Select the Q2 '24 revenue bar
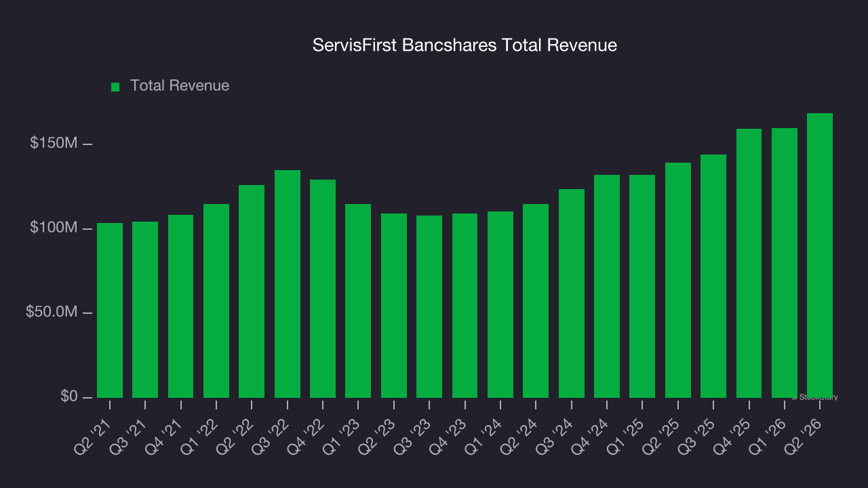This screenshot has width=868, height=488. click(x=536, y=301)
